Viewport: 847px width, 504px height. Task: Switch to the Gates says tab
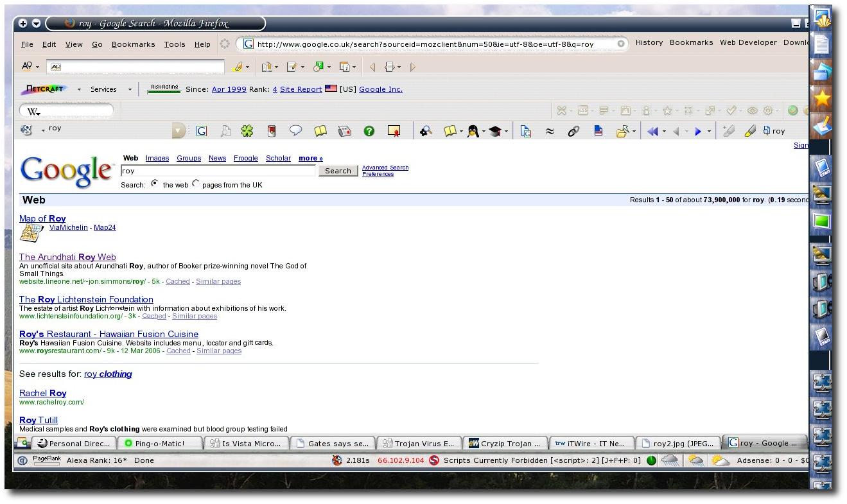(333, 443)
